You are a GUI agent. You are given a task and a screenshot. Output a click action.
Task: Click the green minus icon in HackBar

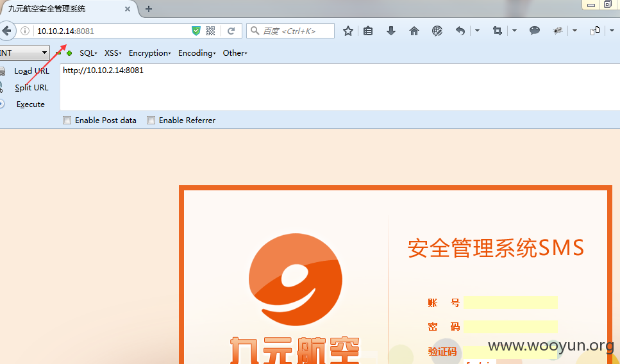[x=58, y=53]
